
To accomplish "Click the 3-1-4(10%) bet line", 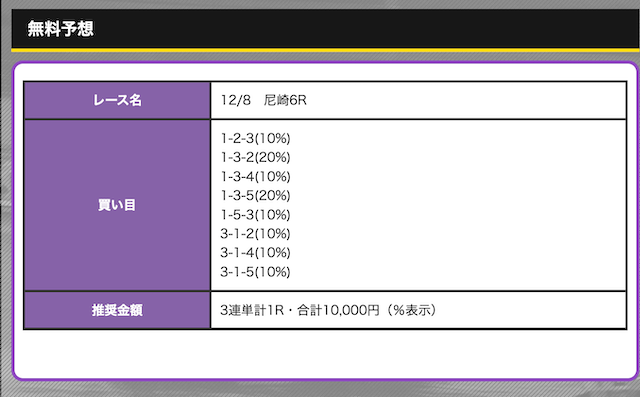I will pos(256,253).
